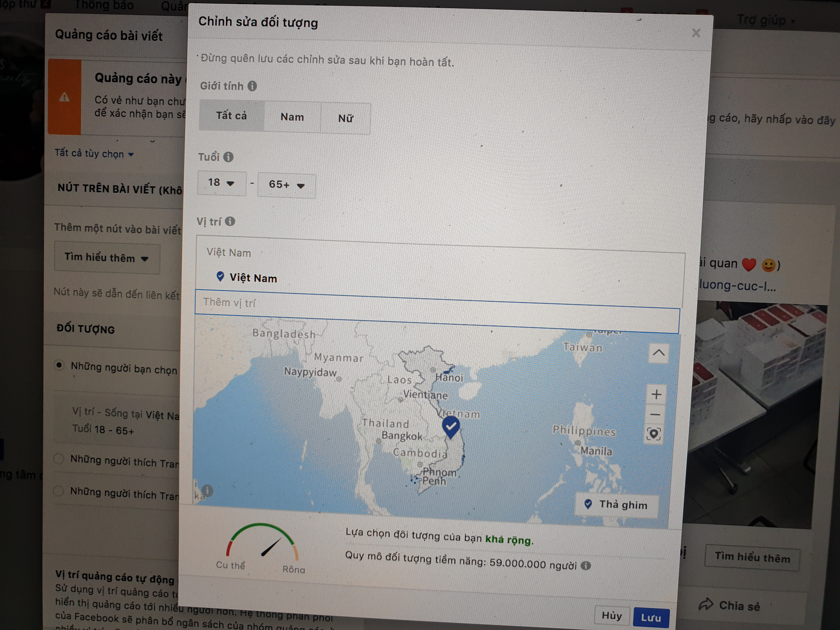Select the Những người bạn chọn radio button
Screen dimensions: 840x630
[x=59, y=365]
